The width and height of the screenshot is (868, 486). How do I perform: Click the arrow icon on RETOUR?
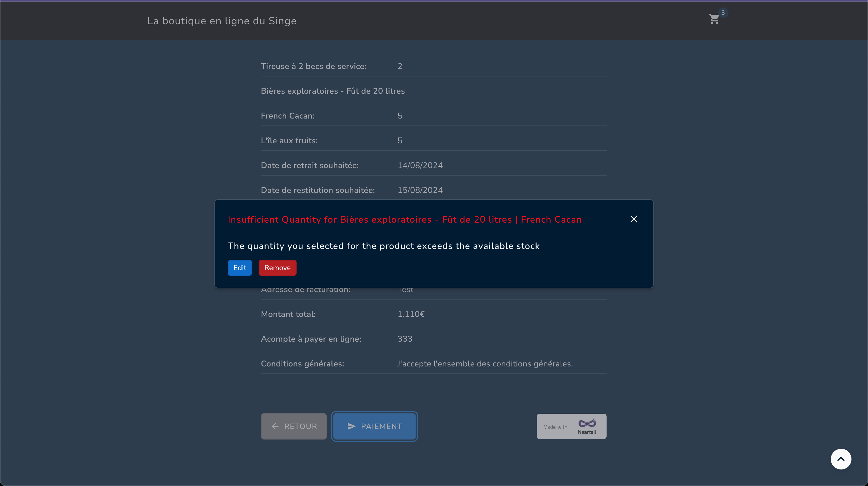[x=275, y=426]
